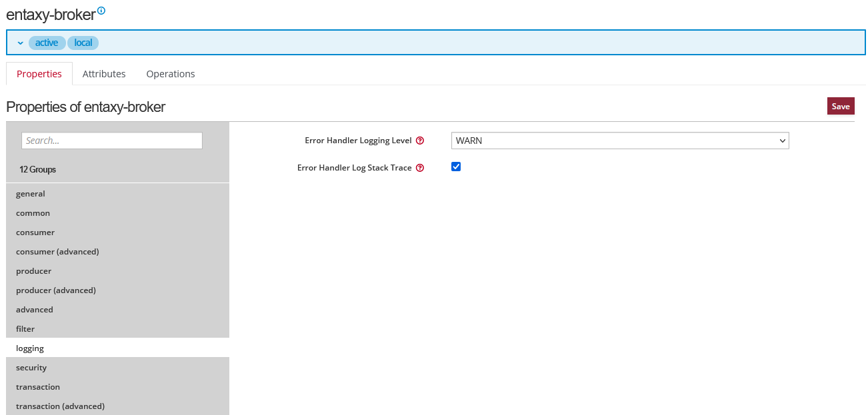Click the local status label
868x415 pixels.
pyautogui.click(x=83, y=43)
